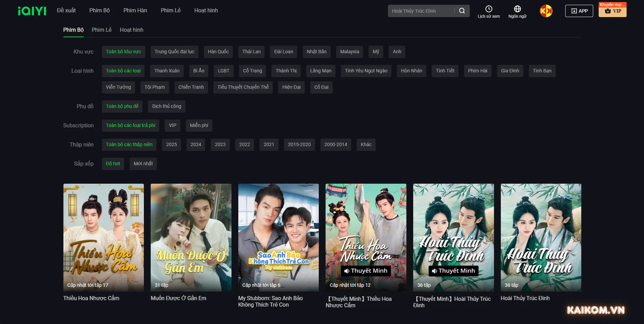Open the VIP crown button
The height and width of the screenshot is (324, 644).
pos(612,11)
